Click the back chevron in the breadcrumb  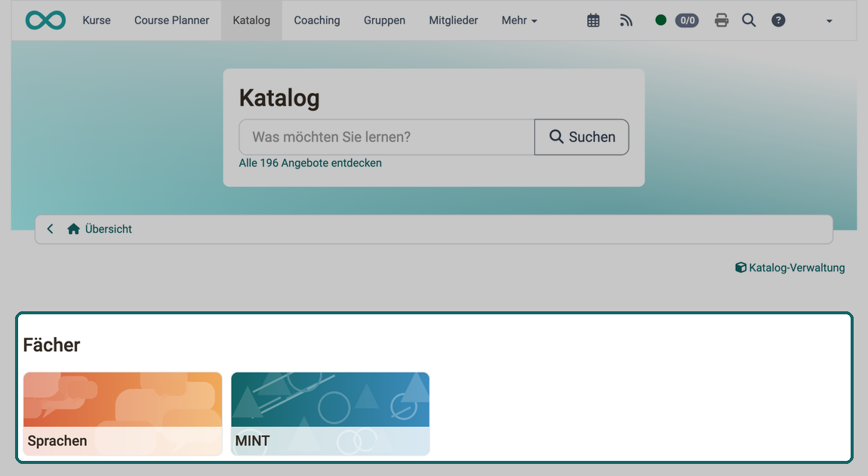[50, 229]
